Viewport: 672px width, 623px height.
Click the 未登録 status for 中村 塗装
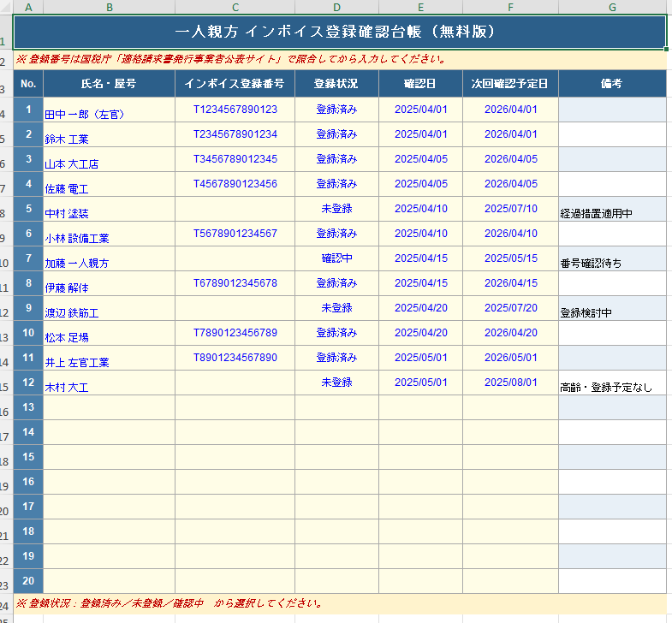pyautogui.click(x=336, y=209)
